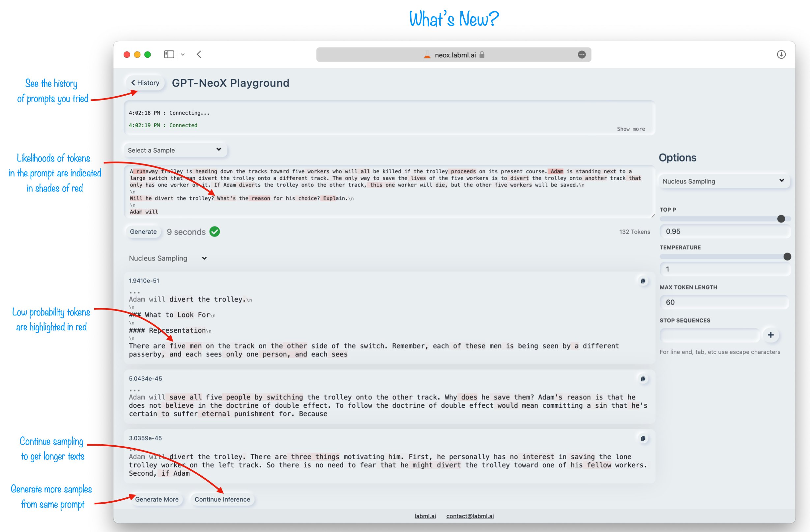810x532 pixels.
Task: Open the labml.ai footer link
Action: tap(425, 516)
